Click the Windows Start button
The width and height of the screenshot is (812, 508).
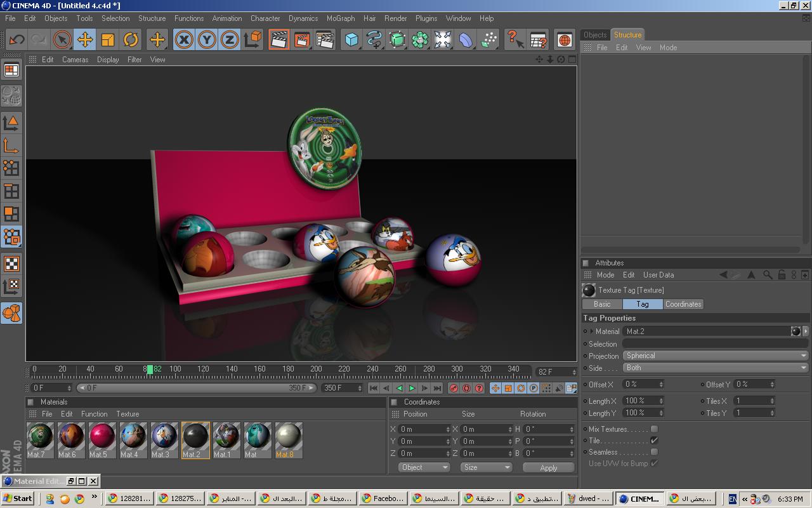click(17, 498)
